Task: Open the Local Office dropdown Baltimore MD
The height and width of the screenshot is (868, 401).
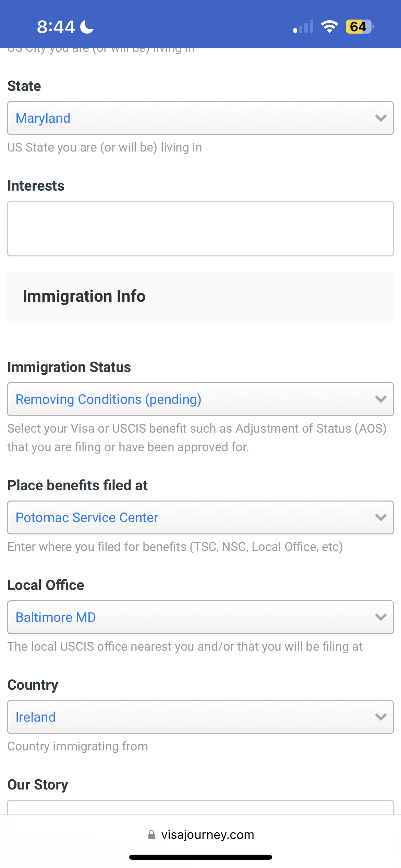Action: pyautogui.click(x=200, y=617)
